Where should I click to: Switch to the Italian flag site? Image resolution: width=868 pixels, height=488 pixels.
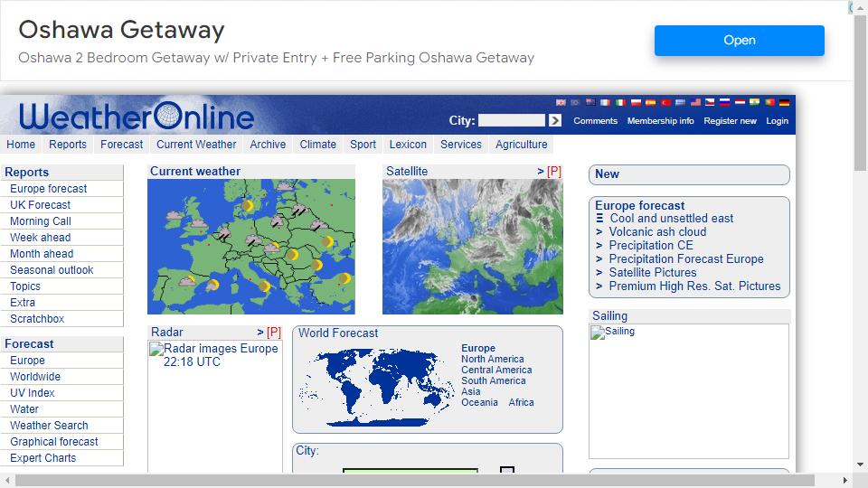[x=620, y=102]
